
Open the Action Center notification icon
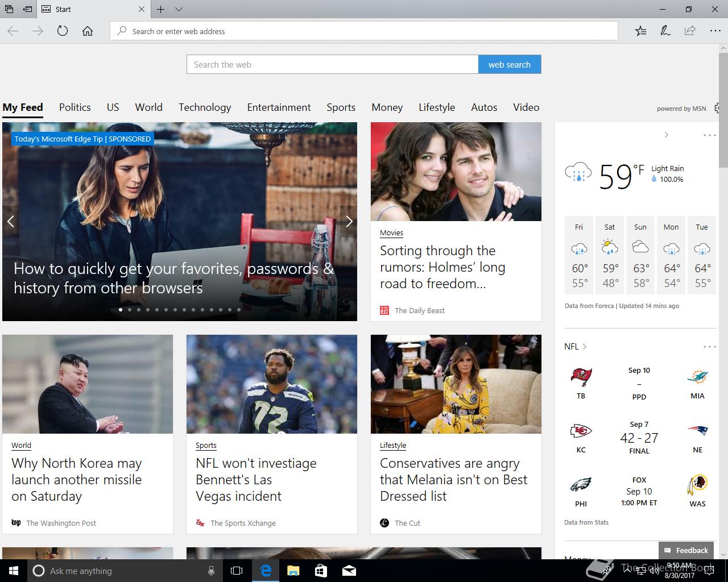(709, 571)
